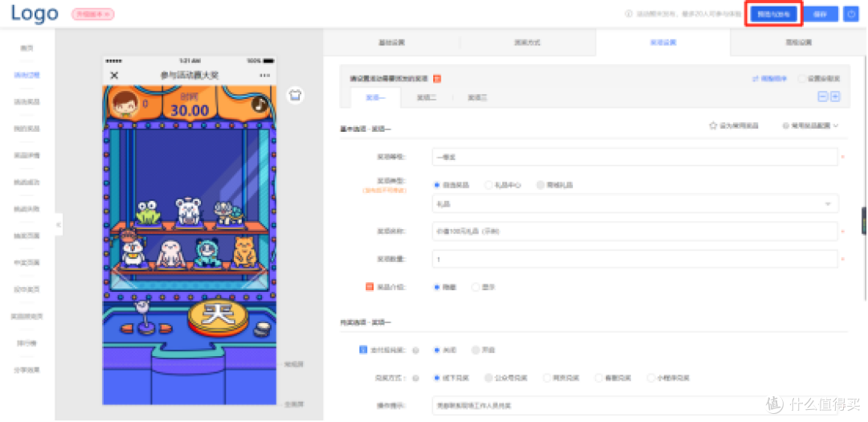Click the X close icon in the phone preview header
The height and width of the screenshot is (422, 868).
(114, 76)
